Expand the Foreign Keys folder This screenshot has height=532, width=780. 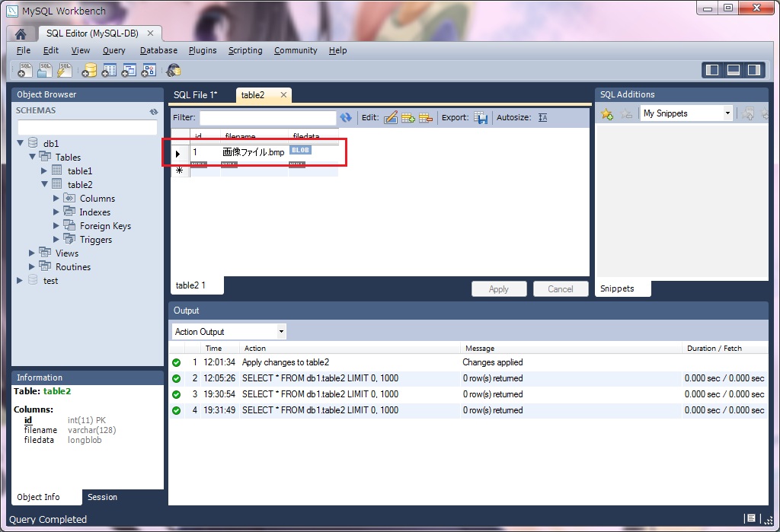point(56,225)
